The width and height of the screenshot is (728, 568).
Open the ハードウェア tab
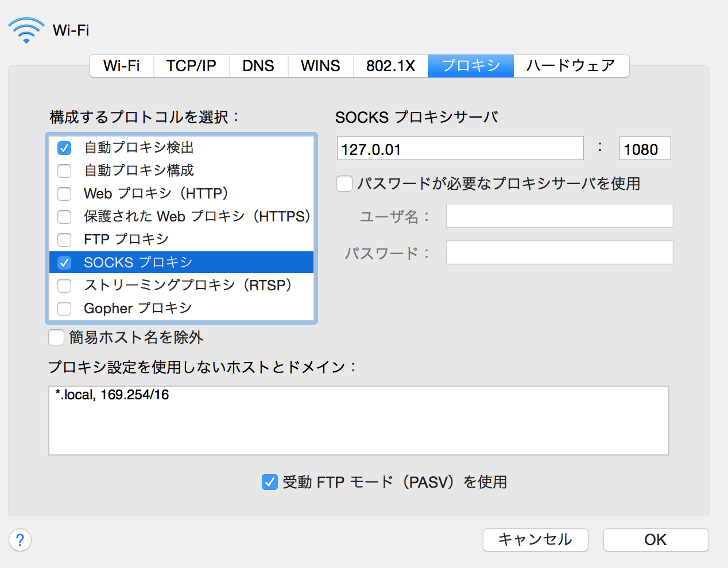point(571,65)
